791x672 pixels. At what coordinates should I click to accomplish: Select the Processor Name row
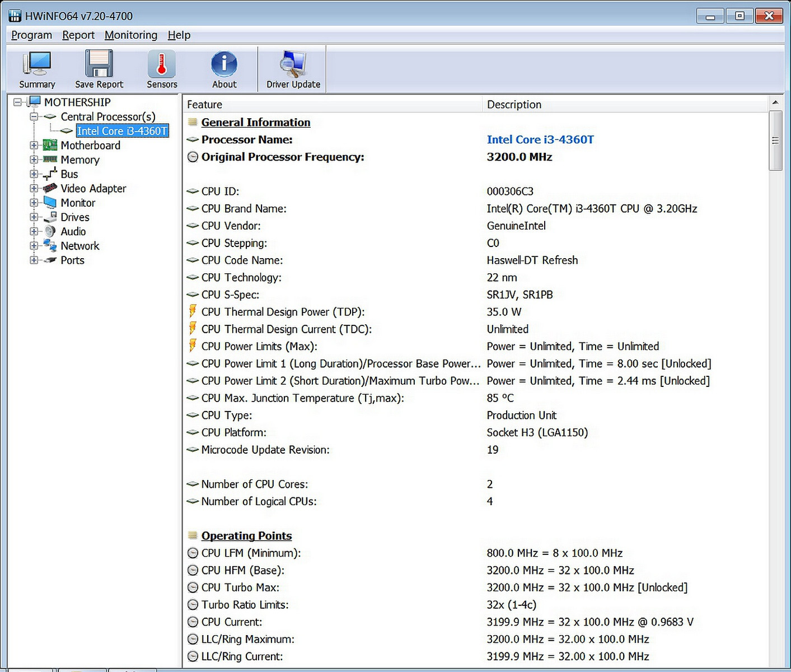(476, 139)
